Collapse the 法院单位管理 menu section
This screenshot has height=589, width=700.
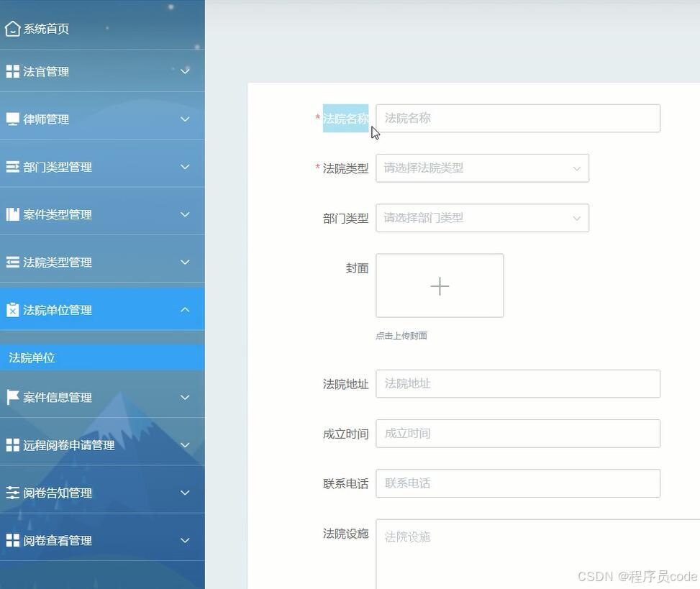[186, 309]
